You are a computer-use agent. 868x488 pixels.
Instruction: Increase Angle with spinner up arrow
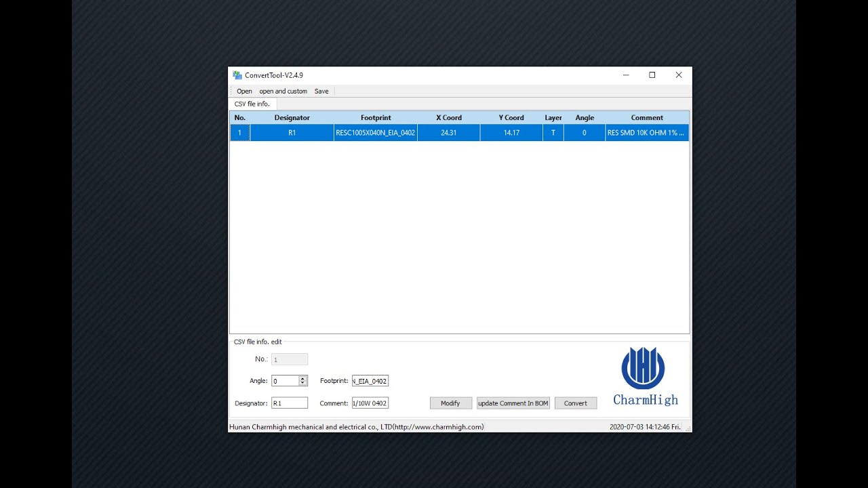click(303, 378)
